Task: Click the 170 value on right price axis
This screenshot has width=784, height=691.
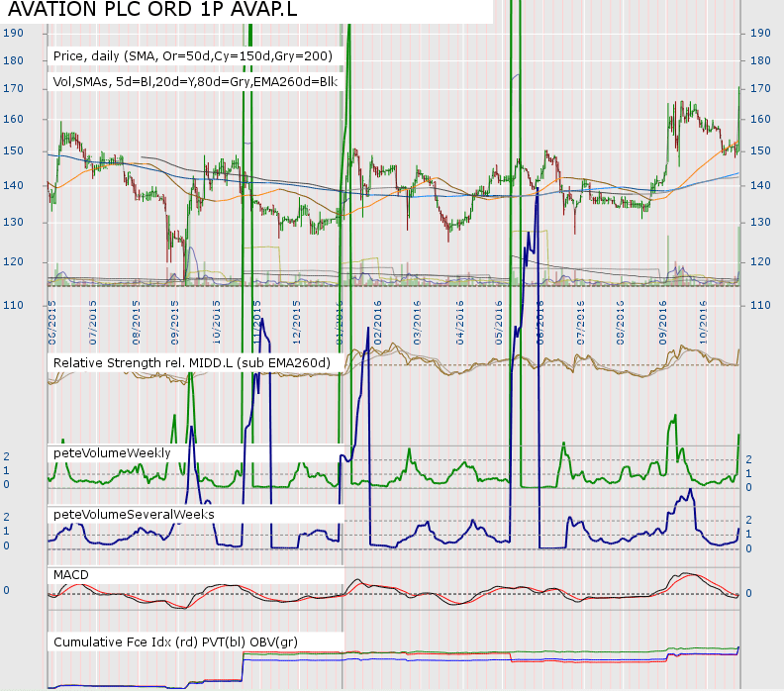Action: click(760, 88)
